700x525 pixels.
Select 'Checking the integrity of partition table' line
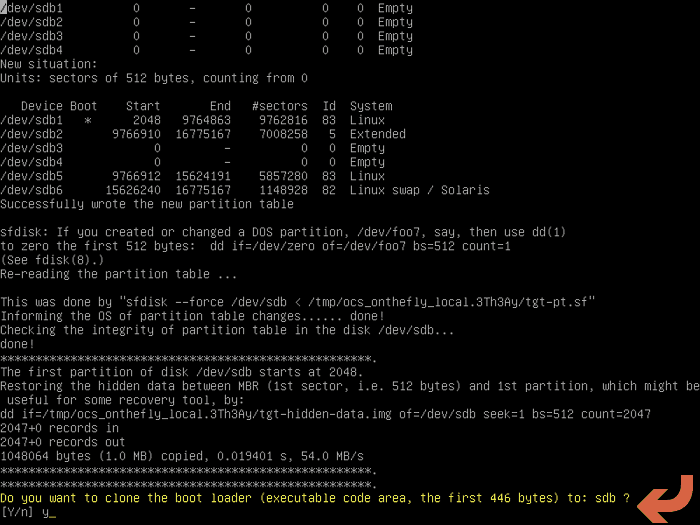pos(227,330)
